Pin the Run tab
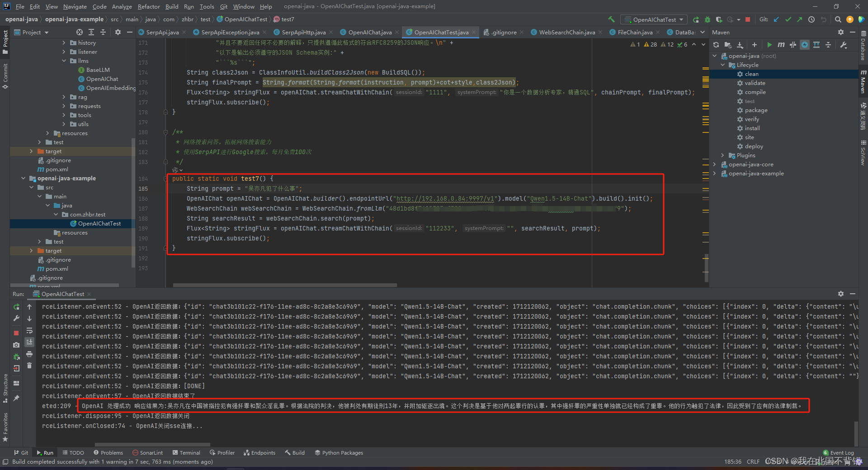The width and height of the screenshot is (868, 470). pos(16,398)
